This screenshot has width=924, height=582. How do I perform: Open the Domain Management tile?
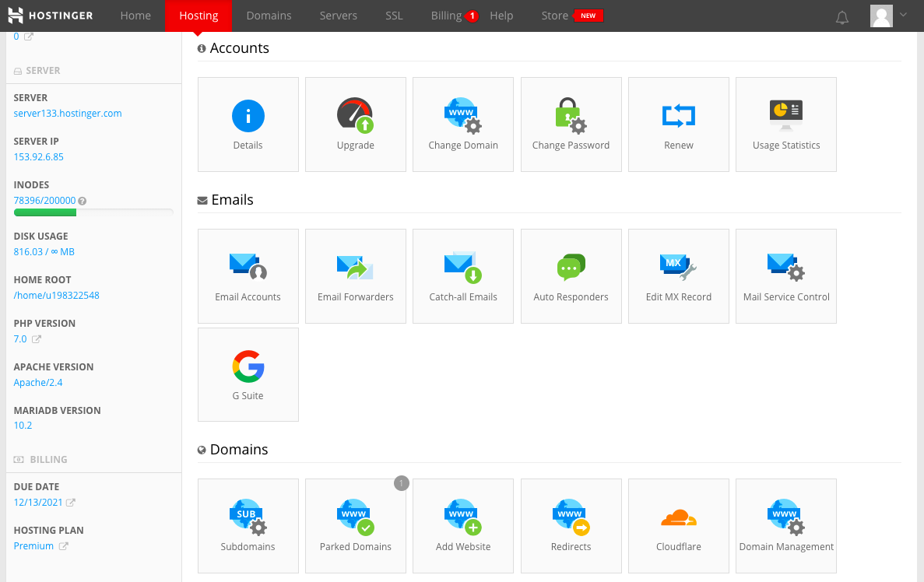[786, 525]
